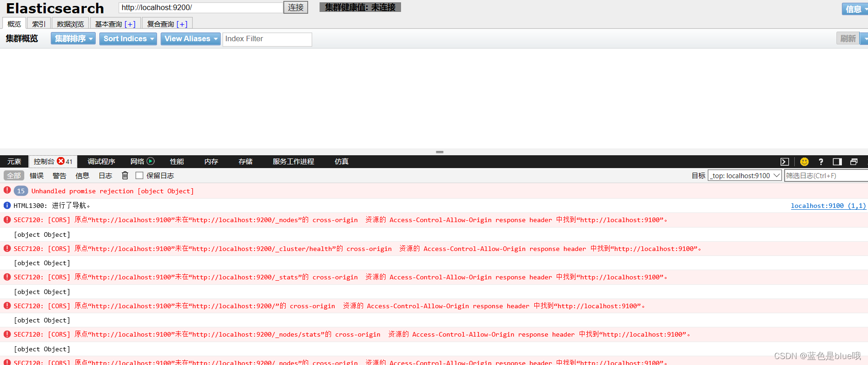Click the red error count badge icon
Viewport: 868px width, 365px height.
(60, 161)
